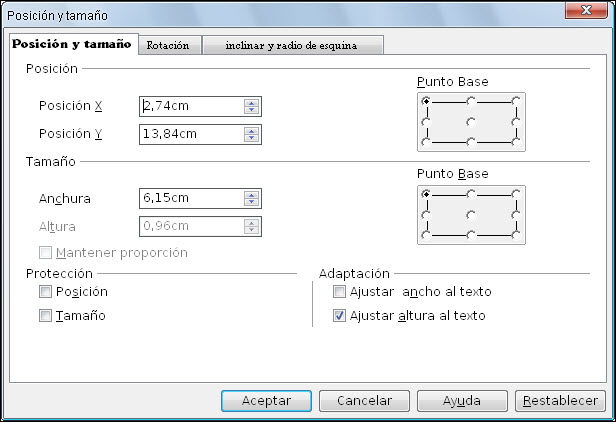Uncheck Ajustar altura al texto
The width and height of the screenshot is (616, 422).
click(339, 316)
